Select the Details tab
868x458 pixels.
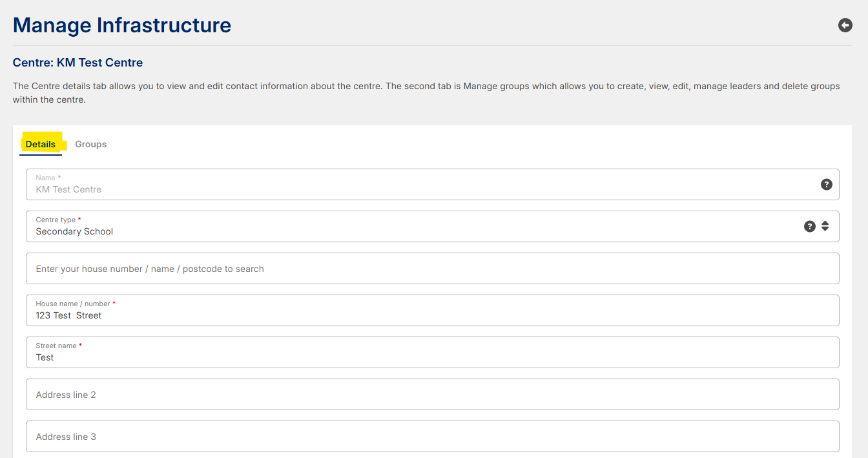point(41,144)
